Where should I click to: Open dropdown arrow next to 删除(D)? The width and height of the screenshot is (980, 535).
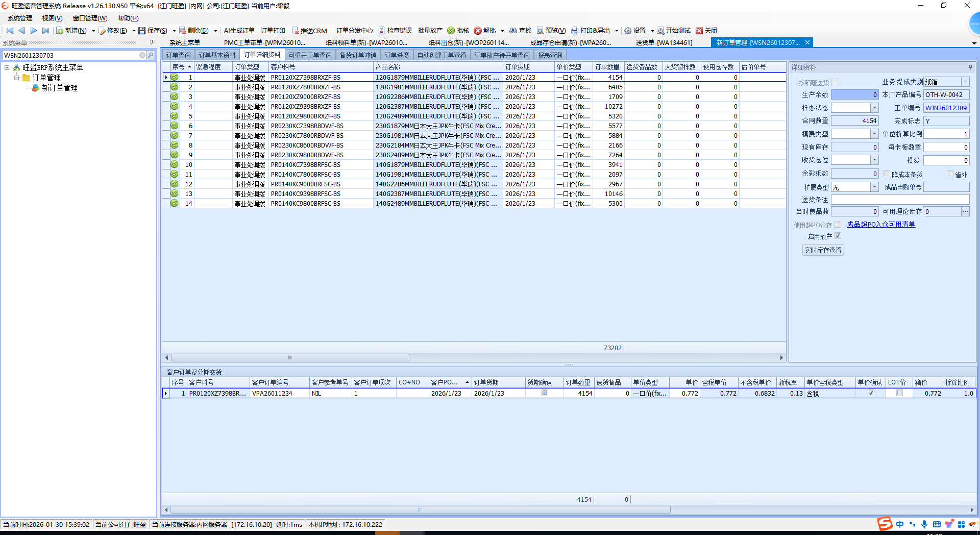tap(215, 31)
